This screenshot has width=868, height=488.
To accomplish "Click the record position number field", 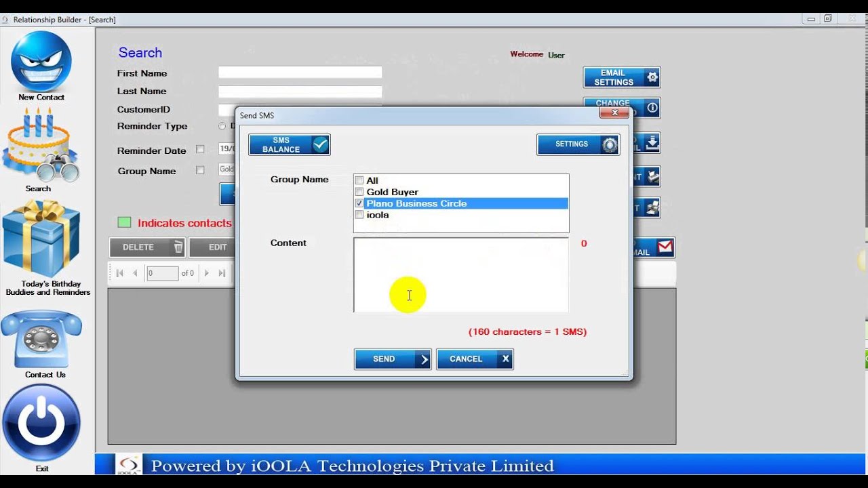I will coord(163,273).
